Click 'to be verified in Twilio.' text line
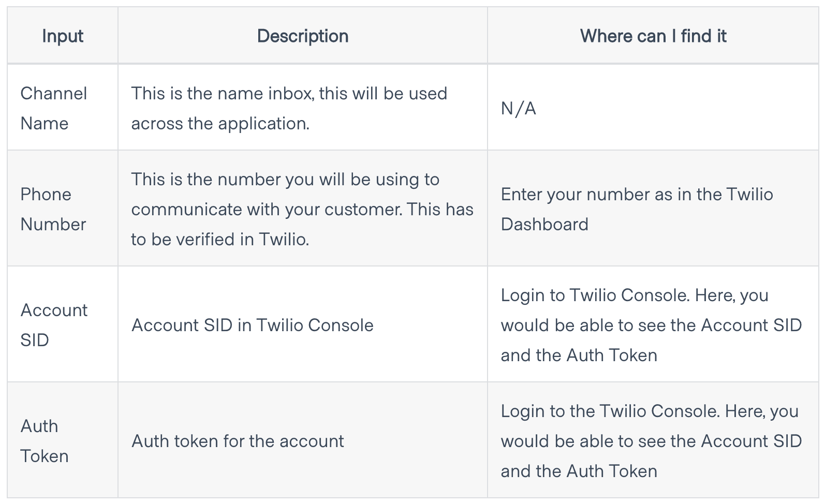The image size is (825, 504). tap(220, 239)
